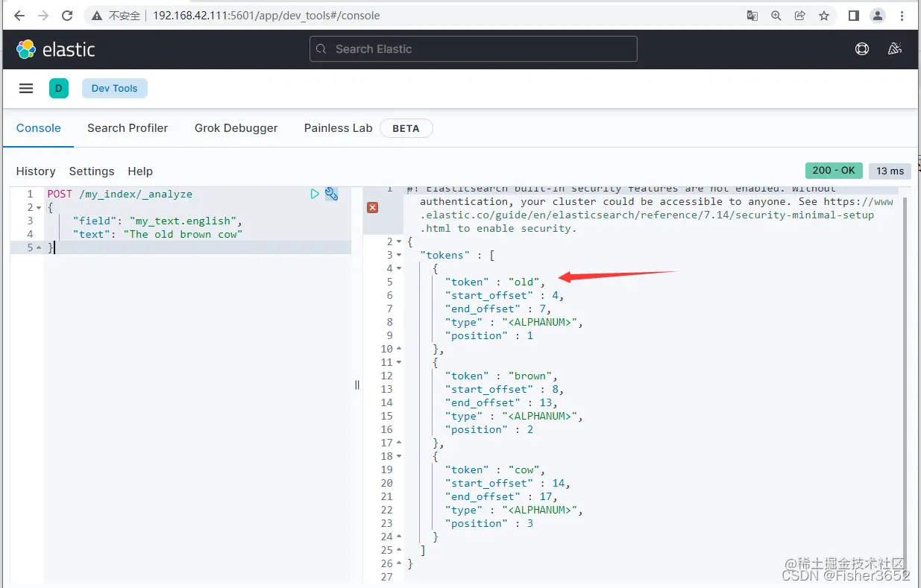This screenshot has height=588, width=921.
Task: Collapse the brown token object at line 11
Action: (399, 363)
